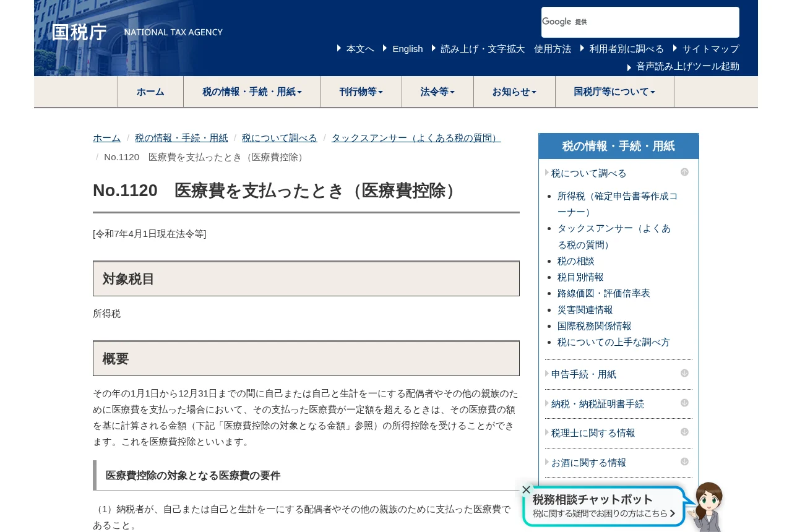792x532 pixels.
Task: Expand お酒に関する情報 circle icon
Action: pos(684,461)
